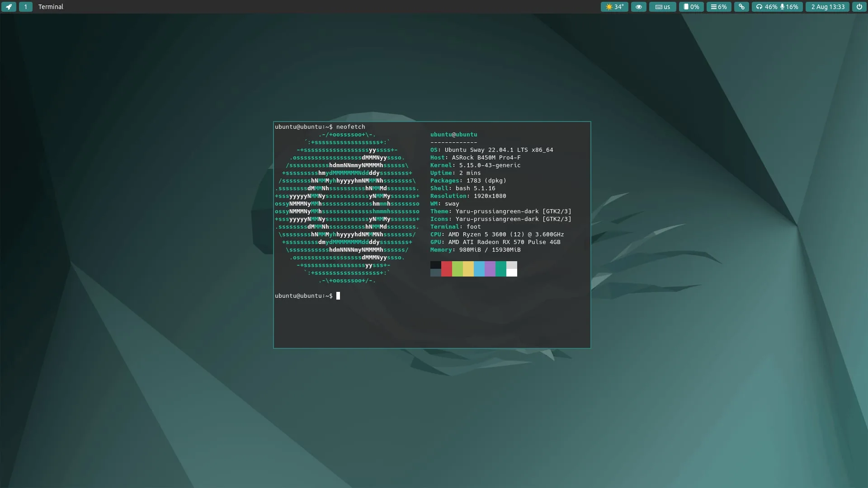Click the WM line reading sway

coord(444,204)
